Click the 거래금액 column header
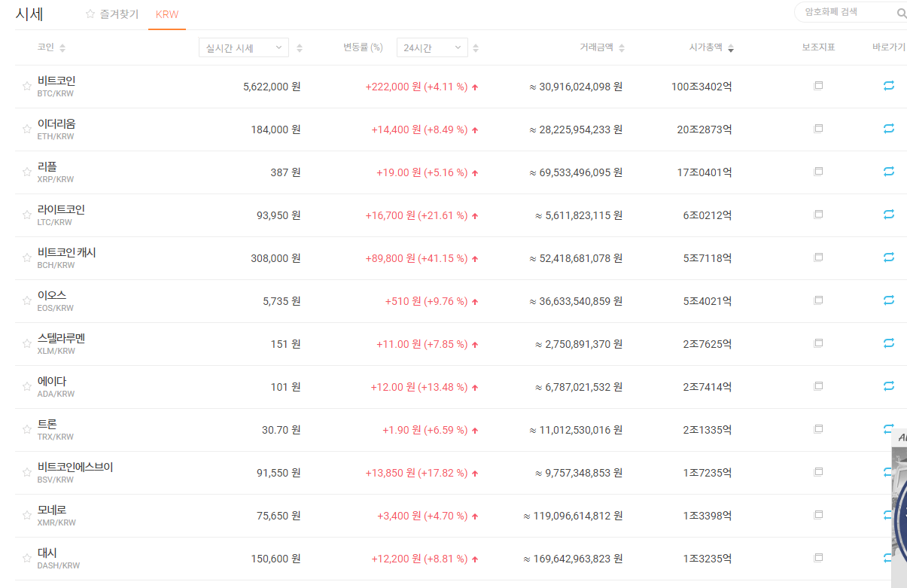 pos(597,47)
